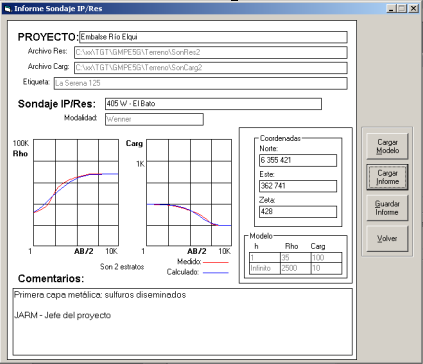Close the Informe Sondaje IP/Res window

pos(413,8)
